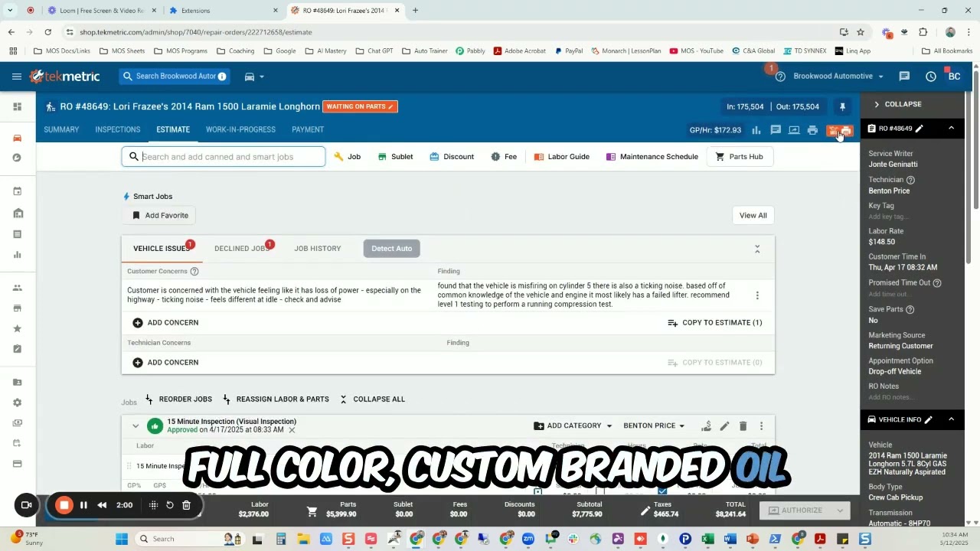Remove approval with X next to Approved date

click(x=292, y=430)
